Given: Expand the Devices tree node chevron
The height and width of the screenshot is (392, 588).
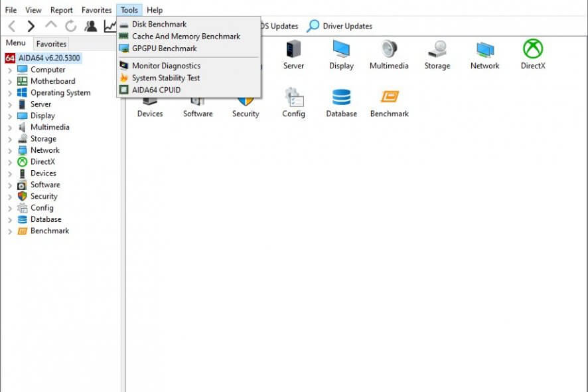Looking at the screenshot, I should 10,174.
